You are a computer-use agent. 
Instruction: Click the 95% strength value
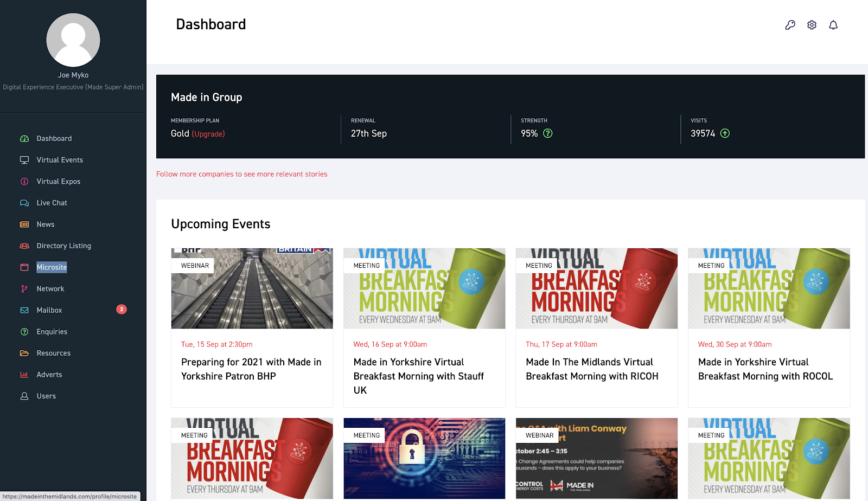[529, 133]
